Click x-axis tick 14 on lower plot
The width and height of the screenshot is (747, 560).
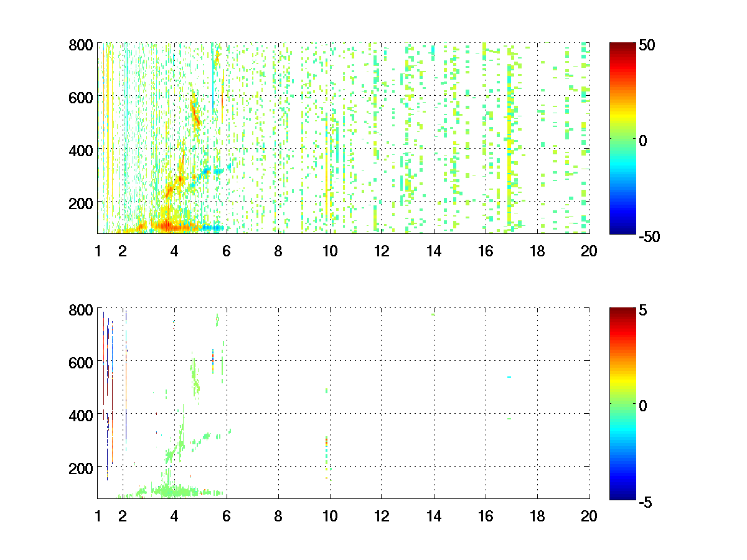point(434,516)
